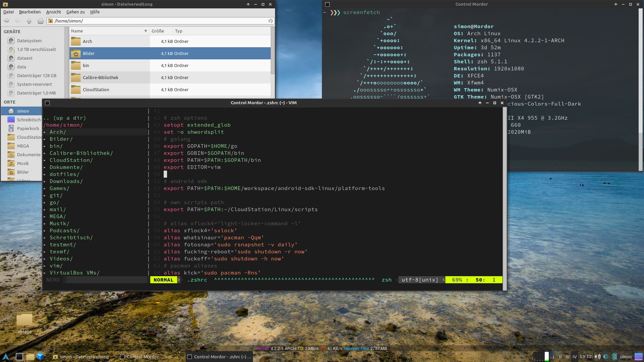The height and width of the screenshot is (362, 644).
Task: Reload the /home/simon/ location
Action: coord(270,21)
